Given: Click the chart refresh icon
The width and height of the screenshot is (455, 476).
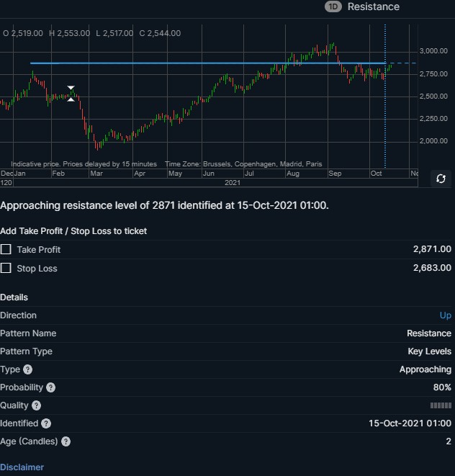Looking at the screenshot, I should point(441,179).
